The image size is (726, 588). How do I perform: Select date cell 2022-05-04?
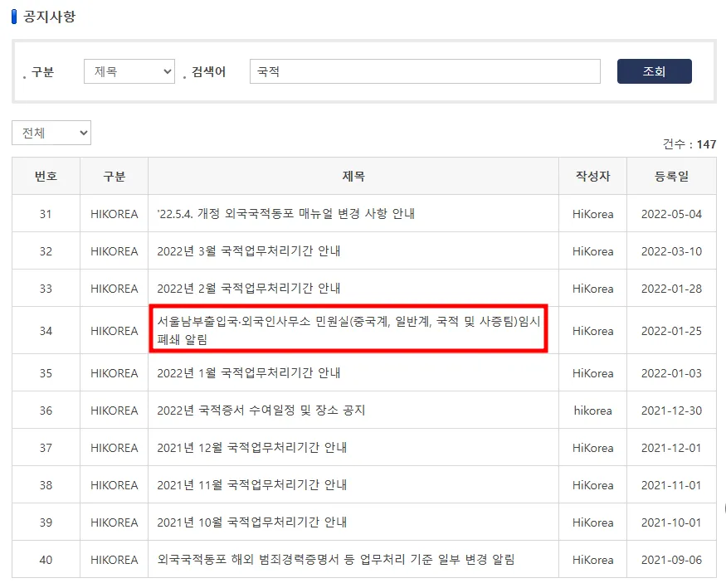(x=671, y=214)
